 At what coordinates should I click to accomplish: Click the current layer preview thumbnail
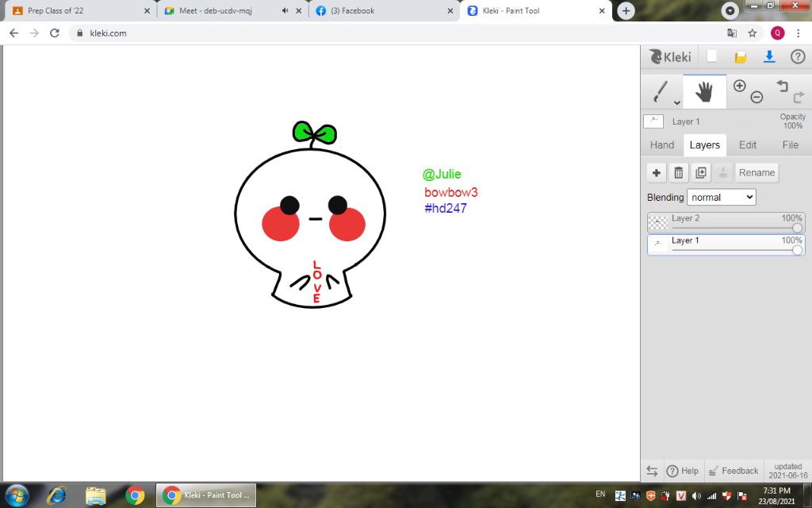[653, 121]
